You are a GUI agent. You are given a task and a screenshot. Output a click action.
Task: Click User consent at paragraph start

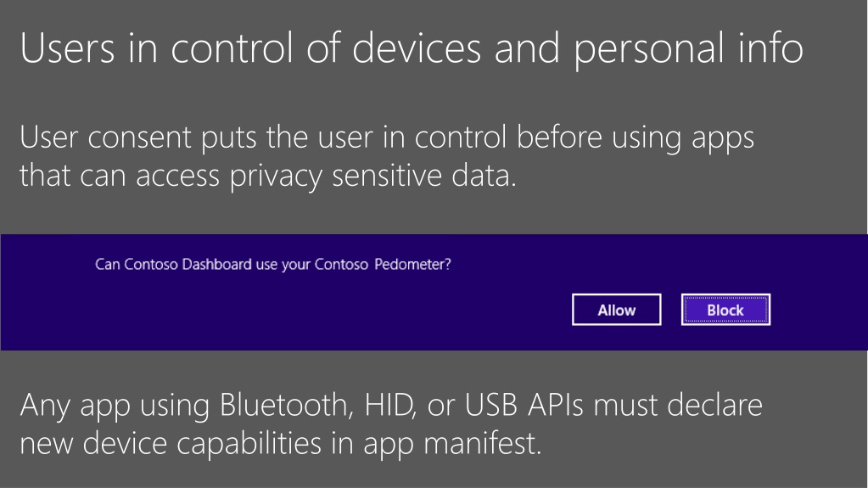(106, 137)
